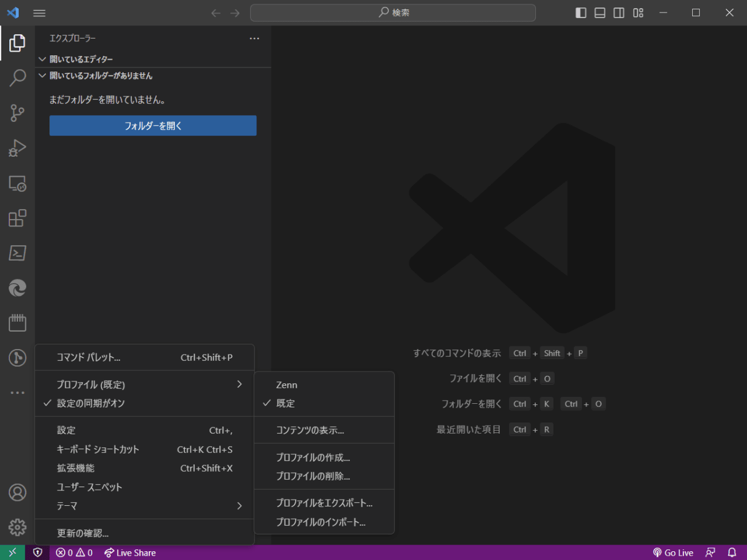Open the Extensions view icon
The image size is (747, 560).
(x=17, y=218)
